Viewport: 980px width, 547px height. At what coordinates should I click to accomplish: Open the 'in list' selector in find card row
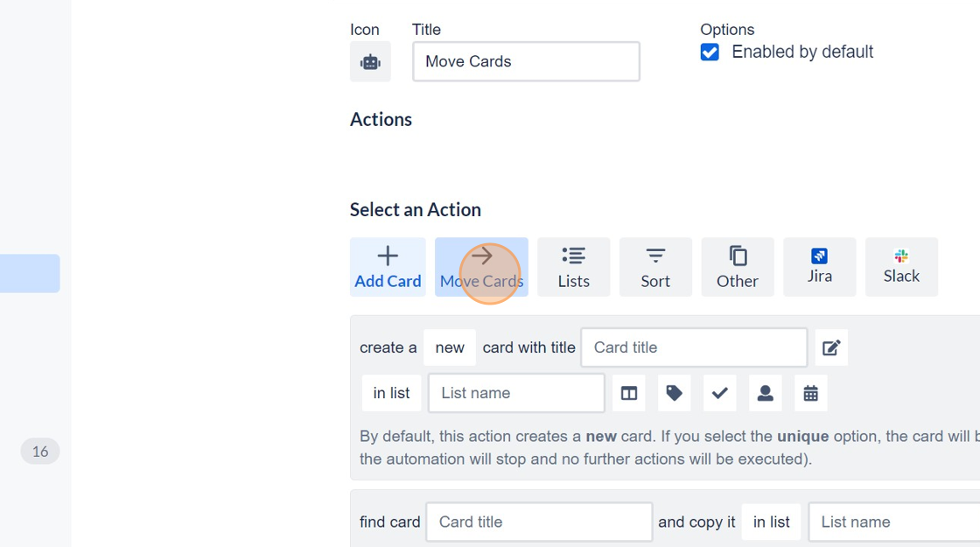(x=771, y=522)
